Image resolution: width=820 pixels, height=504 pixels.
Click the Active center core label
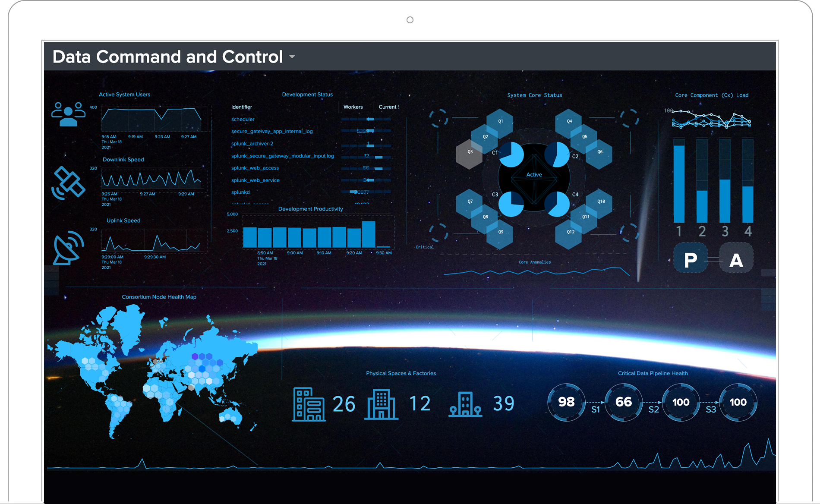coord(534,175)
